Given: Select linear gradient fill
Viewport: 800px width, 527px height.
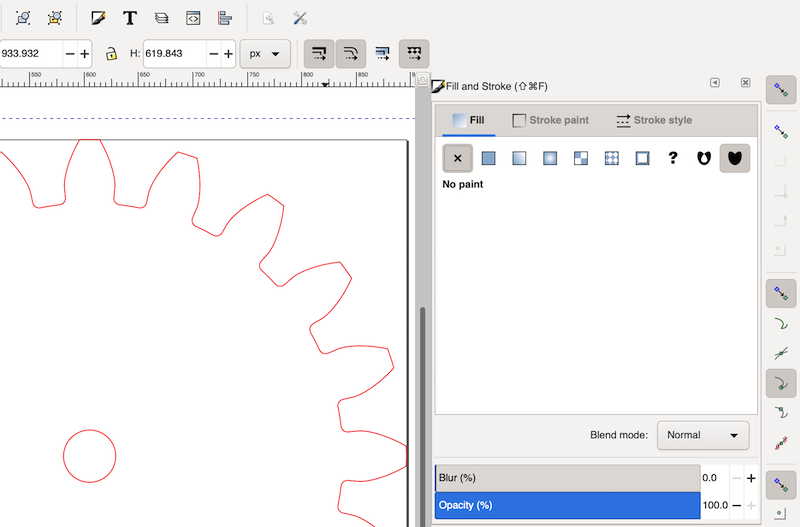Looking at the screenshot, I should pyautogui.click(x=519, y=158).
